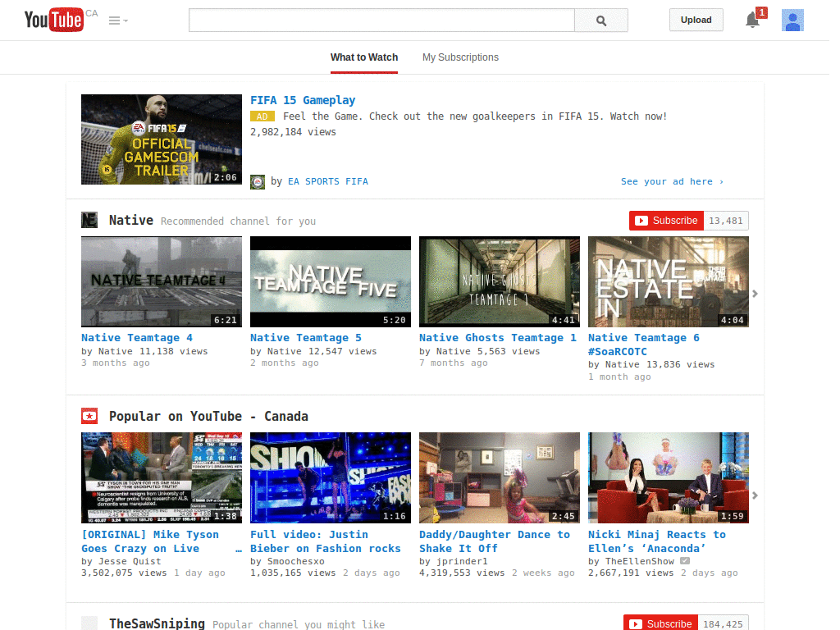Image resolution: width=840 pixels, height=630 pixels.
Task: Open Justin Bieber Fashion rocks thumbnail
Action: pos(331,478)
